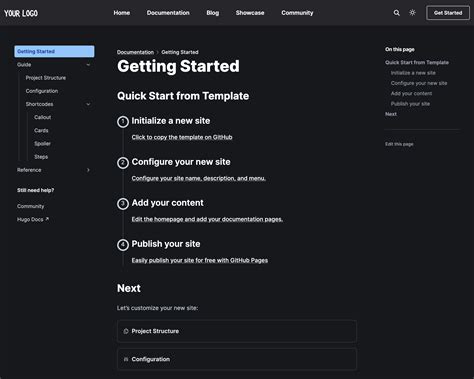Click the YOUR LOGO site logo
Screen dimensions: 474x379
coord(21,13)
